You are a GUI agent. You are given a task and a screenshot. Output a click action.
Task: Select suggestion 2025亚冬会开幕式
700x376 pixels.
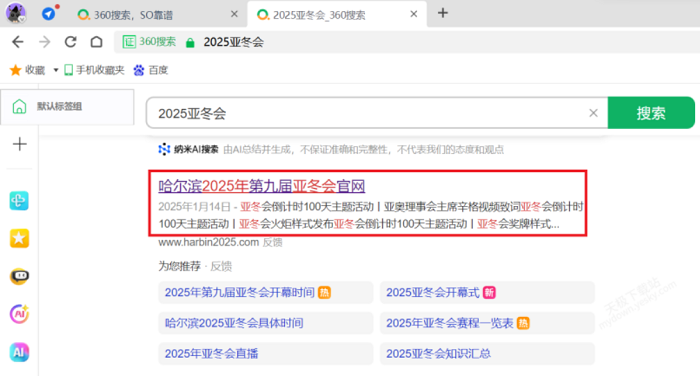click(487, 292)
